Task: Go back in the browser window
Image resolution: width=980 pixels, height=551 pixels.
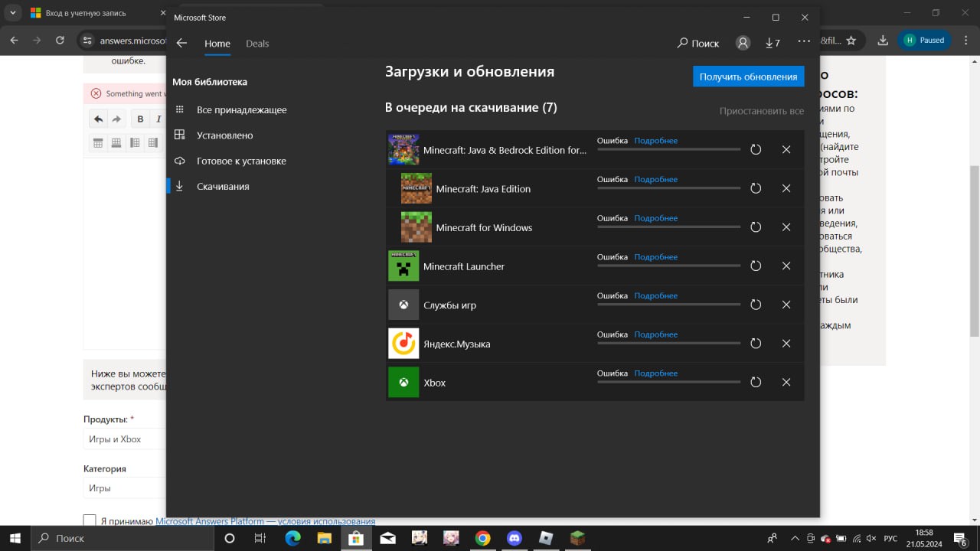Action: (14, 40)
